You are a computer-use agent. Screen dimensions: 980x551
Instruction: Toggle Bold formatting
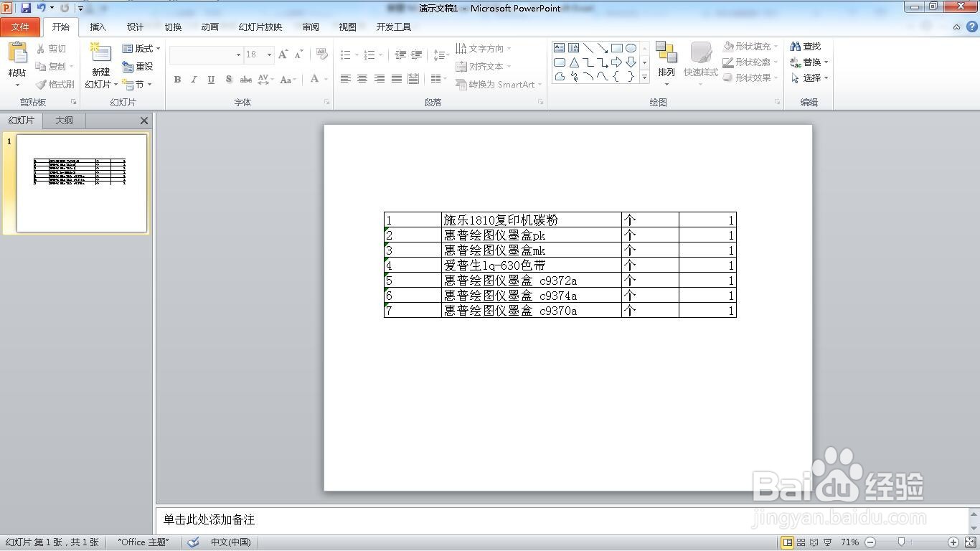[x=177, y=80]
